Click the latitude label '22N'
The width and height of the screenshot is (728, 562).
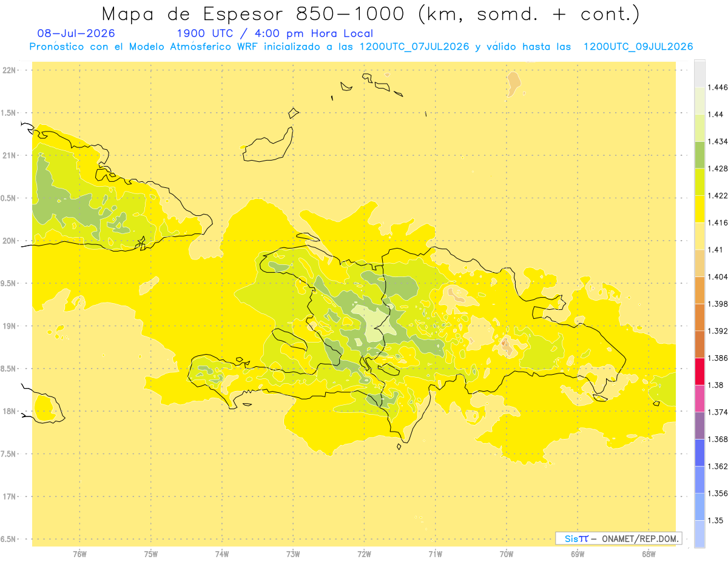(x=8, y=70)
